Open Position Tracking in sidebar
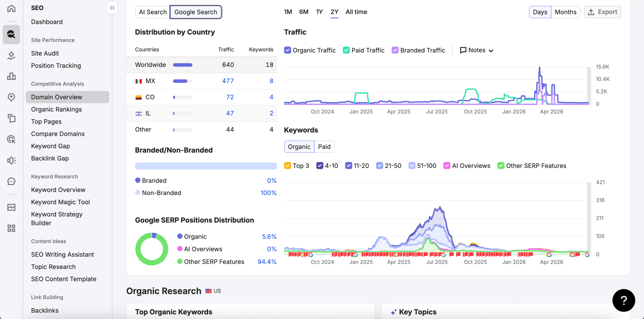 pos(56,66)
